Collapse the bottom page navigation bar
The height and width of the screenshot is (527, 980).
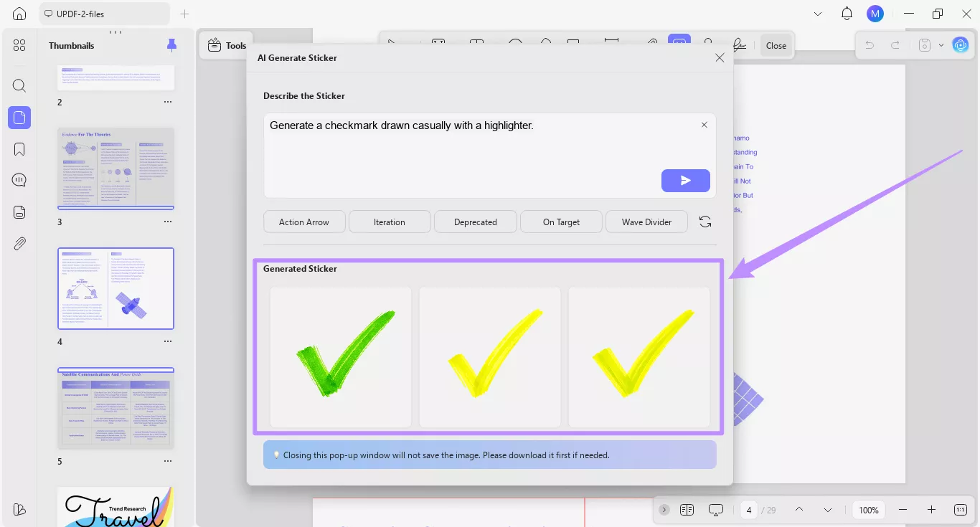pyautogui.click(x=664, y=510)
